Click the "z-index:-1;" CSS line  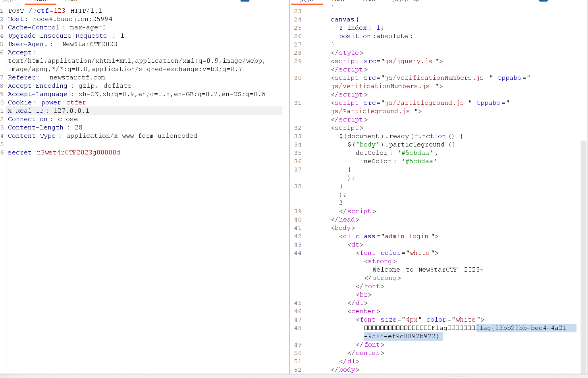pos(362,28)
